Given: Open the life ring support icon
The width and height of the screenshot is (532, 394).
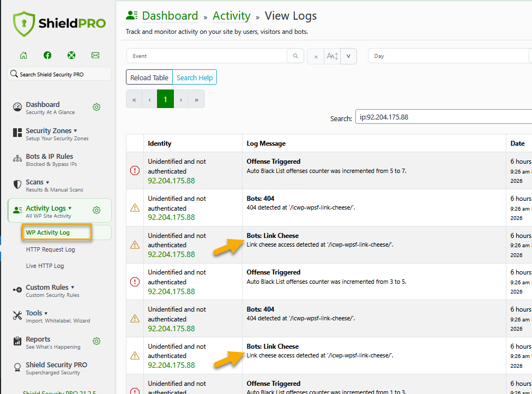Looking at the screenshot, I should tap(71, 55).
